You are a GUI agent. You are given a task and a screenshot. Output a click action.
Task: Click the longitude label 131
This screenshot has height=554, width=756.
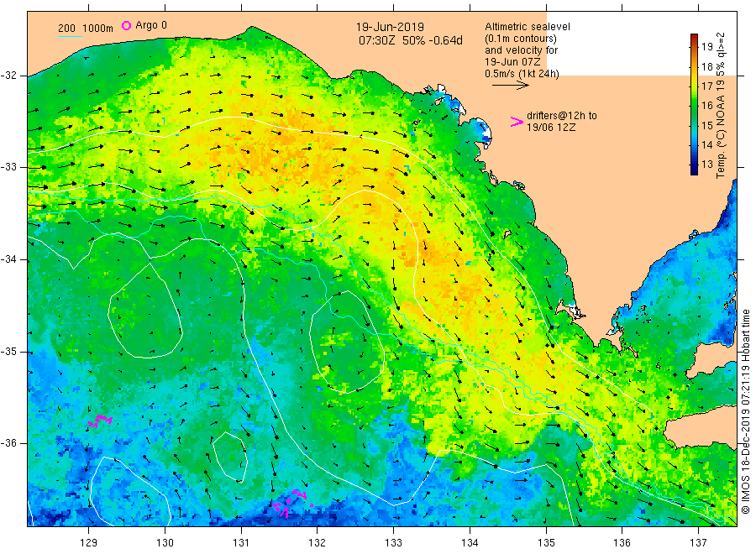tap(241, 543)
